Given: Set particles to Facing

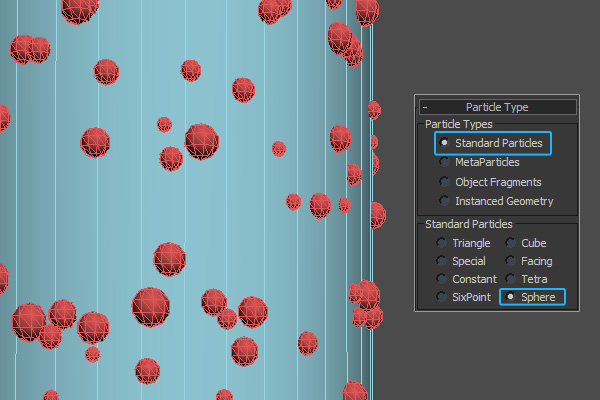Looking at the screenshot, I should (x=511, y=261).
